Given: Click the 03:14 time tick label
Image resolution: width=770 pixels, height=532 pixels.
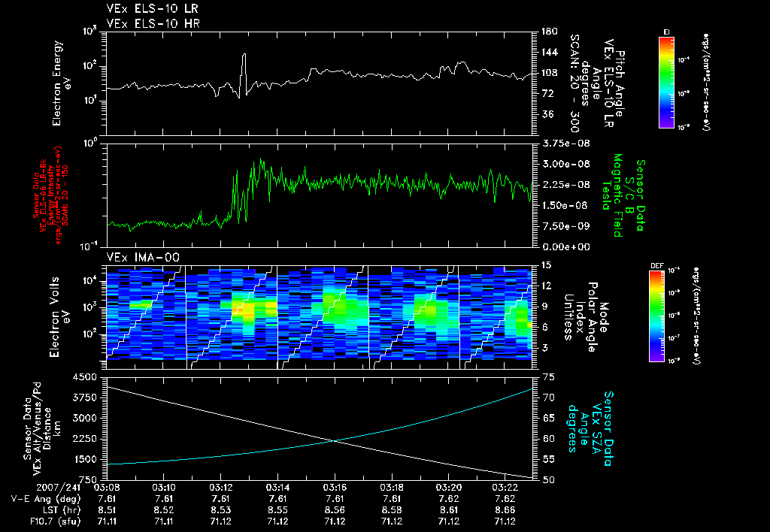Looking at the screenshot, I should [277, 488].
